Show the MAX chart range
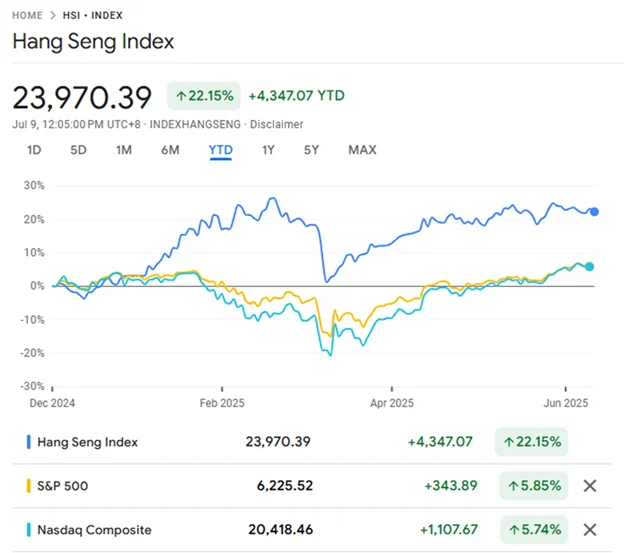This screenshot has width=624, height=553. (x=362, y=150)
